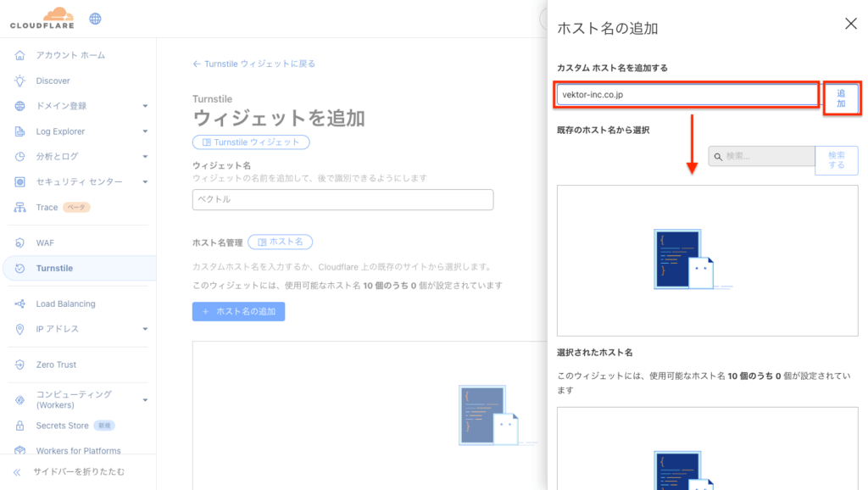This screenshot has height=490, width=868.
Task: Click the 既存のホスト名から選択 label
Action: click(604, 130)
